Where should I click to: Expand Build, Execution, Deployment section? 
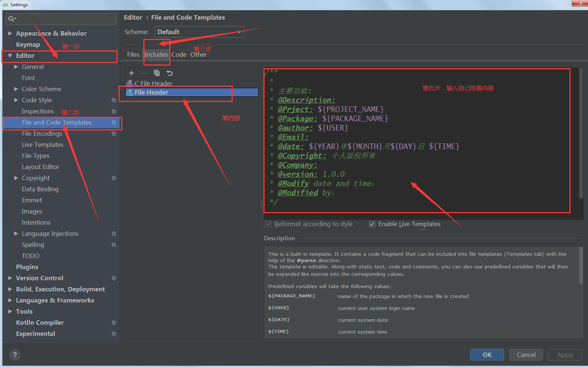coord(10,289)
